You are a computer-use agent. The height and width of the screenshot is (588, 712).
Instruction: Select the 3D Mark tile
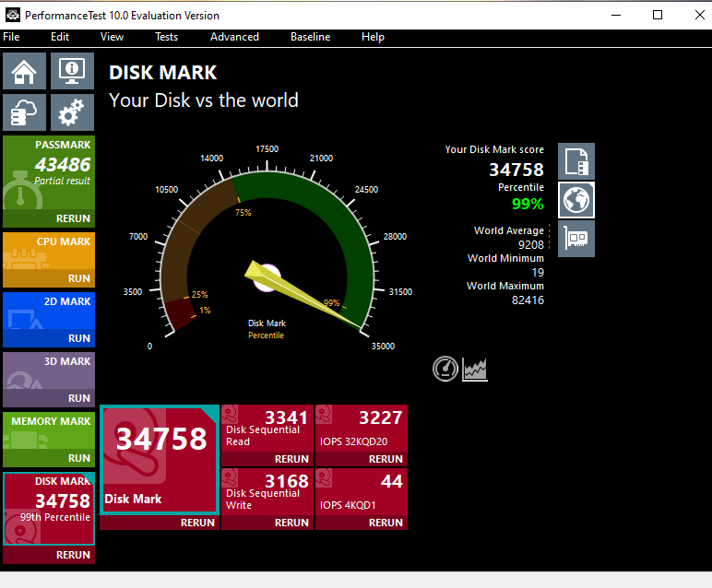(x=49, y=370)
